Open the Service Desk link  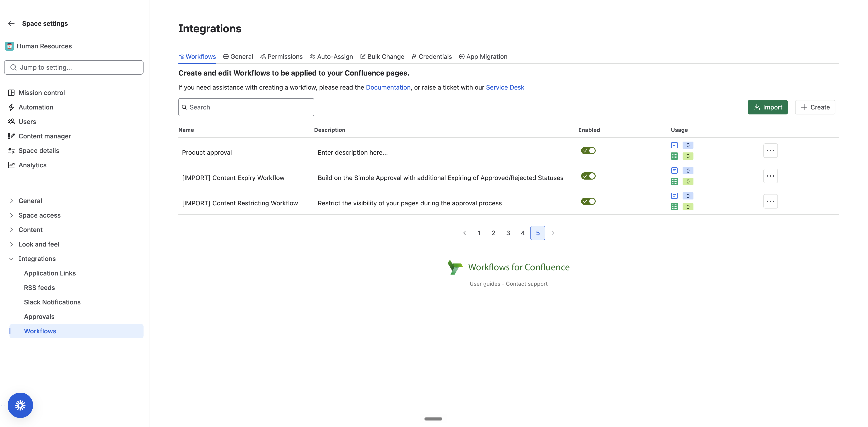(505, 88)
